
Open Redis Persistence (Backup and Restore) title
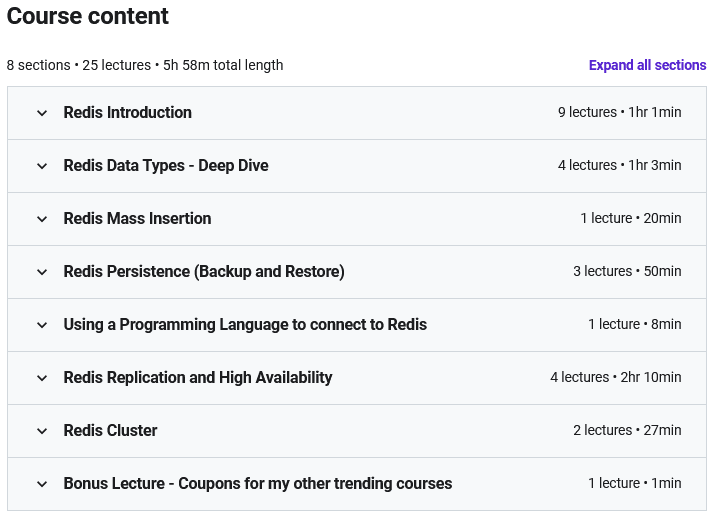tap(204, 272)
